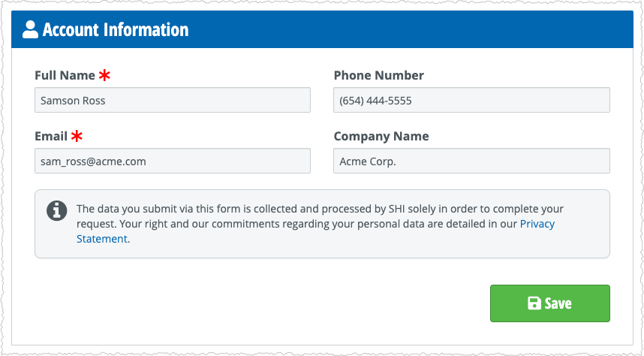Click the Phone Number label
This screenshot has height=356, width=644.
click(x=379, y=75)
